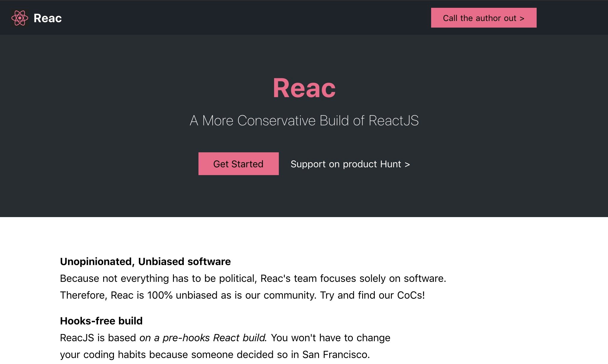Click the large pink 'Reac' hero title
Screen dimensions: 608x364
point(304,88)
